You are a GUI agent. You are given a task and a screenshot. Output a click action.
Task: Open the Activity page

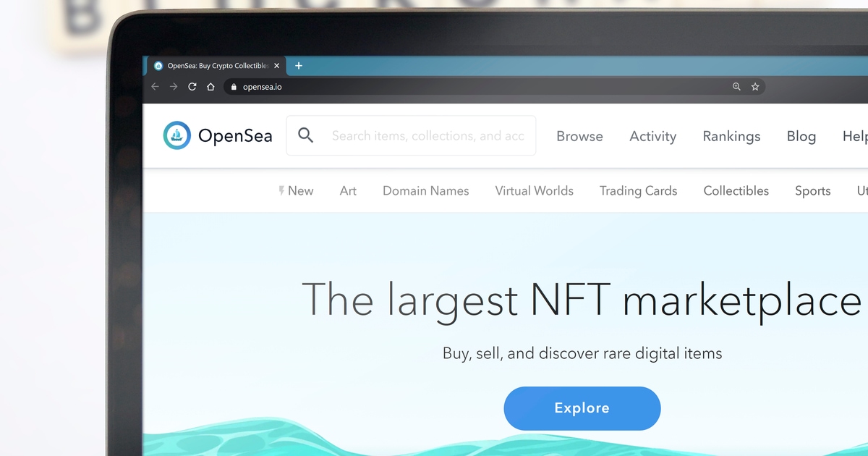[x=652, y=136]
